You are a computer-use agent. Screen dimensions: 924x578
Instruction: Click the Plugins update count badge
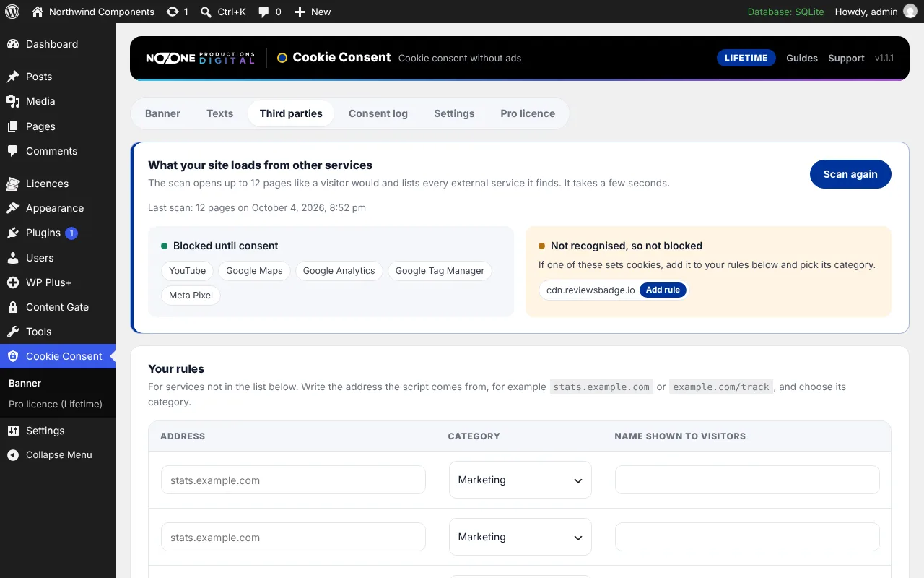coord(71,233)
